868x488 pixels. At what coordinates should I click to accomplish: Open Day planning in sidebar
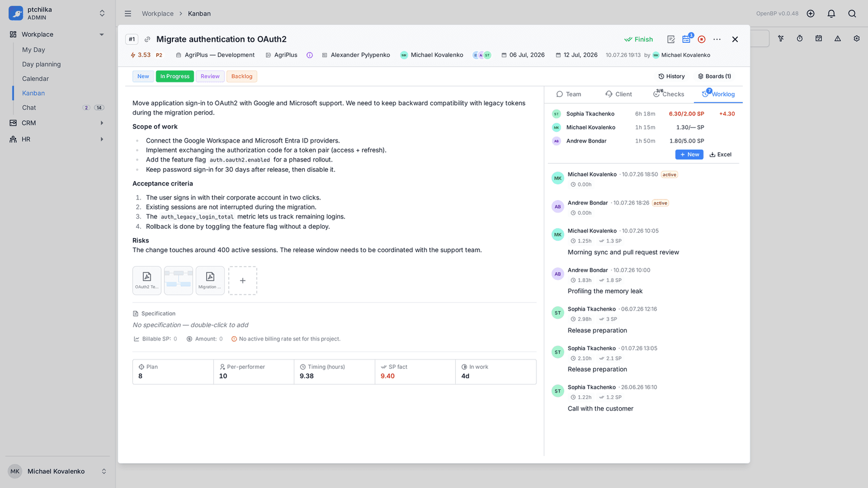pyautogui.click(x=41, y=65)
